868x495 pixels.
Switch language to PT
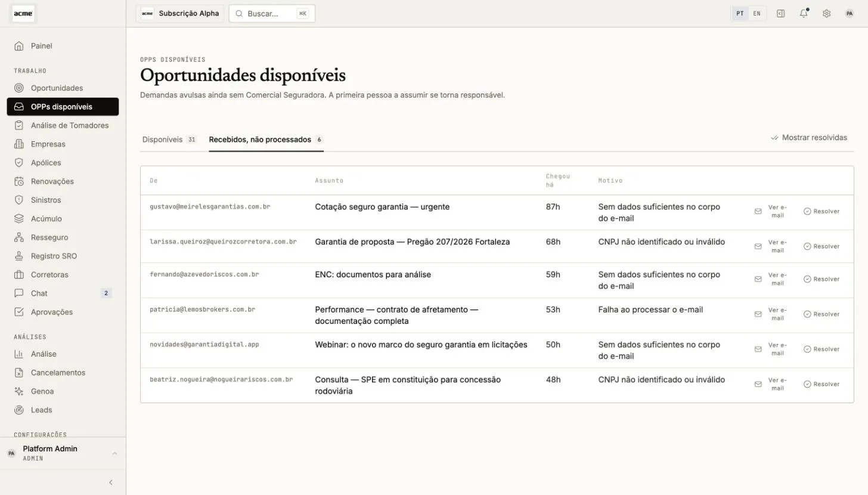(740, 13)
